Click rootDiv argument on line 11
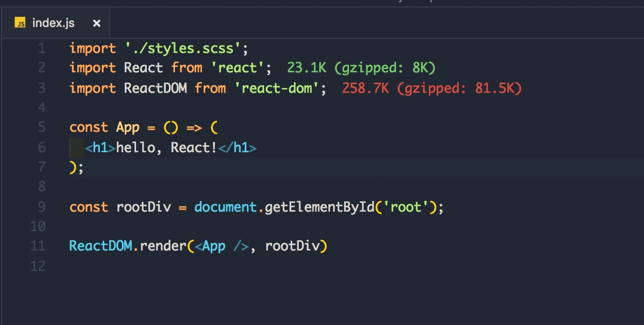644x325 pixels. (x=292, y=246)
